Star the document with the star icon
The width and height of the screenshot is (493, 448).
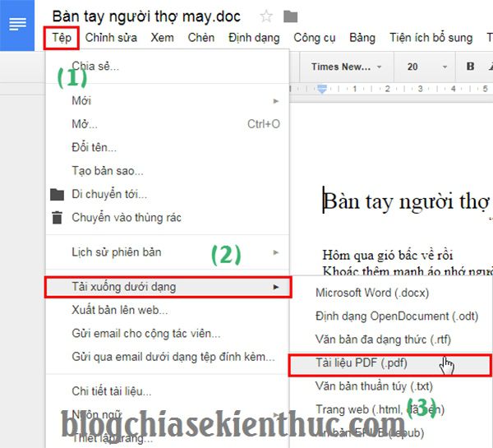pyautogui.click(x=266, y=16)
